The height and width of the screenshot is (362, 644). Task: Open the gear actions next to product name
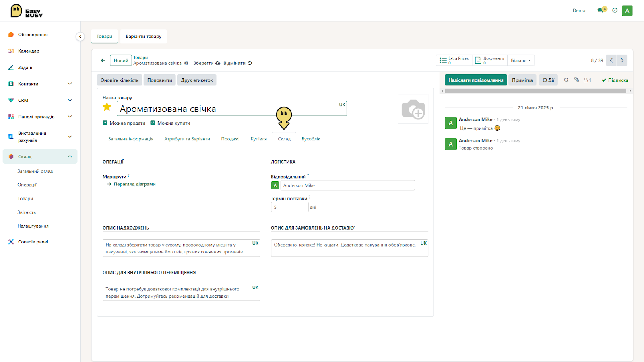(186, 63)
